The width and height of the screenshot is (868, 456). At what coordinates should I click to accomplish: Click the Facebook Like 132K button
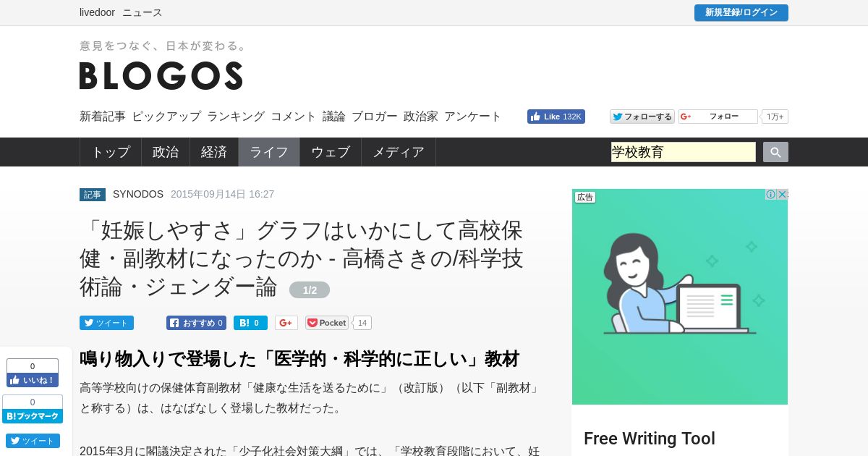(x=556, y=117)
